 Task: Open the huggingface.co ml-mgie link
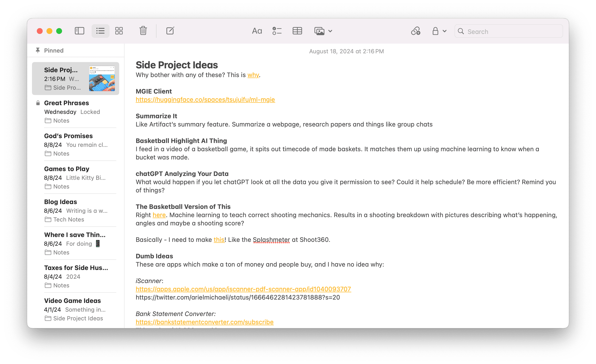coord(205,100)
